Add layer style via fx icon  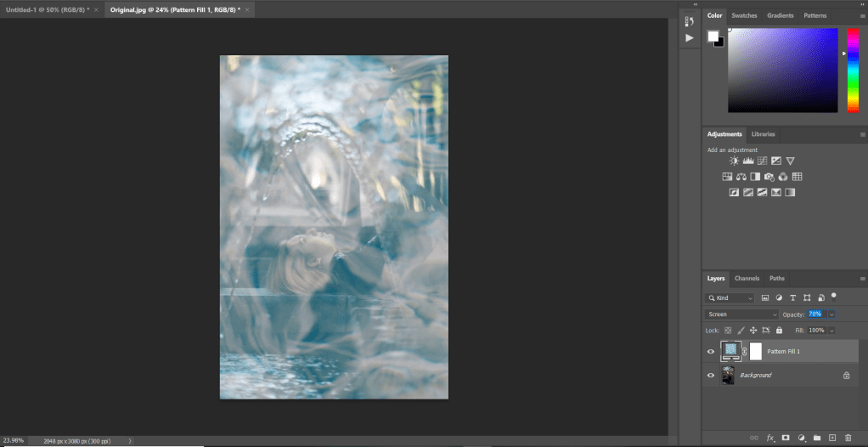coord(771,438)
